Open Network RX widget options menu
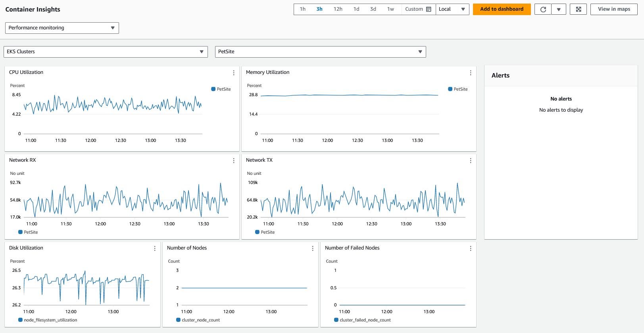The height and width of the screenshot is (333, 644). click(x=234, y=161)
